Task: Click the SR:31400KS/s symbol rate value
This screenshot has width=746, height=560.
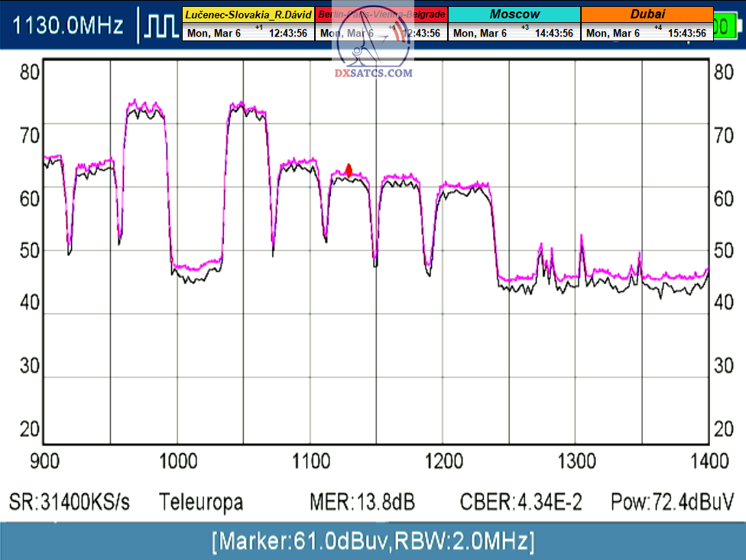Action: coord(70,502)
